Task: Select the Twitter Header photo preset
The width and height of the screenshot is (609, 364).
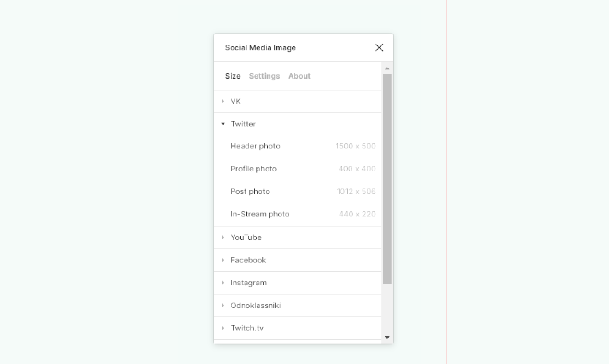Action: click(x=256, y=146)
